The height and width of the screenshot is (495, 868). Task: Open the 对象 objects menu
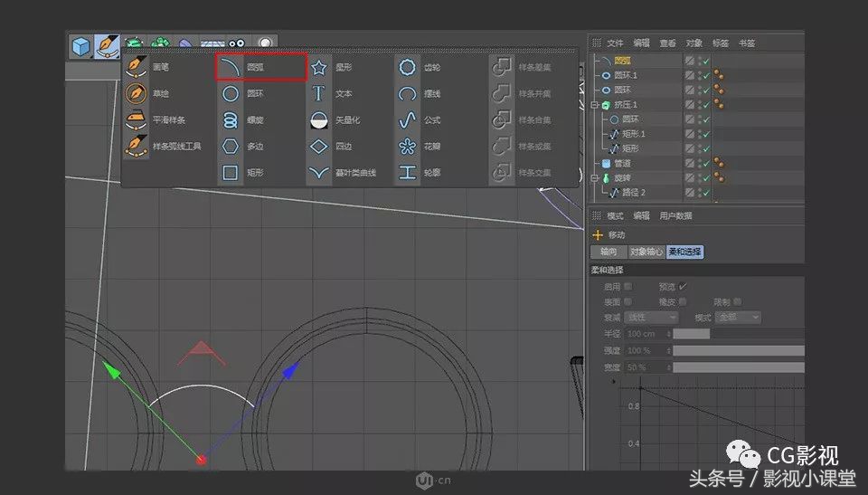[x=694, y=43]
